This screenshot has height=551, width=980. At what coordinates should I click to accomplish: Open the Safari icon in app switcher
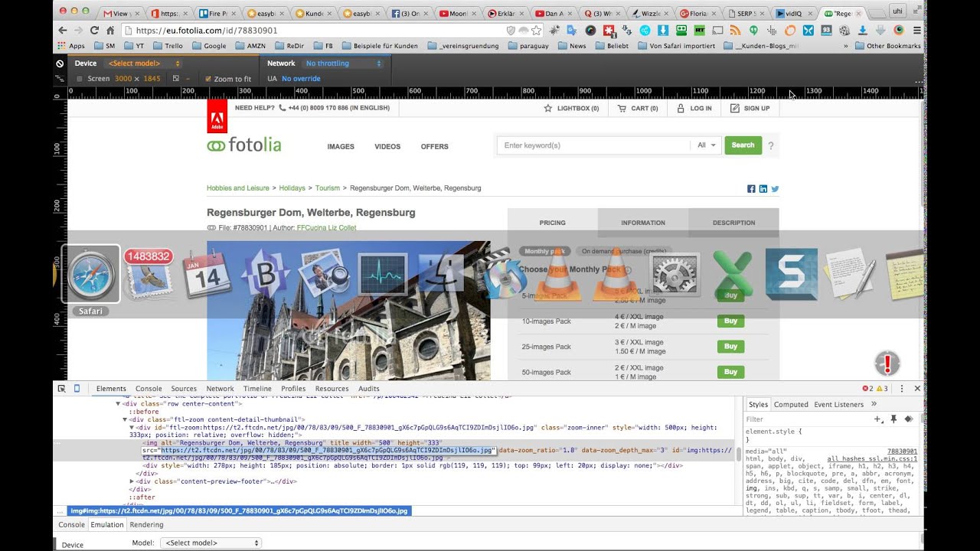pos(90,274)
